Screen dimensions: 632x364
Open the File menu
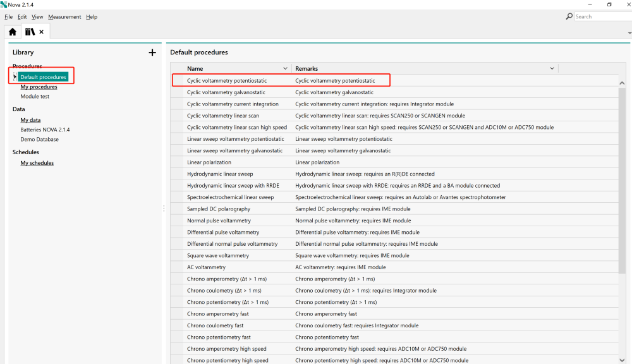point(8,17)
